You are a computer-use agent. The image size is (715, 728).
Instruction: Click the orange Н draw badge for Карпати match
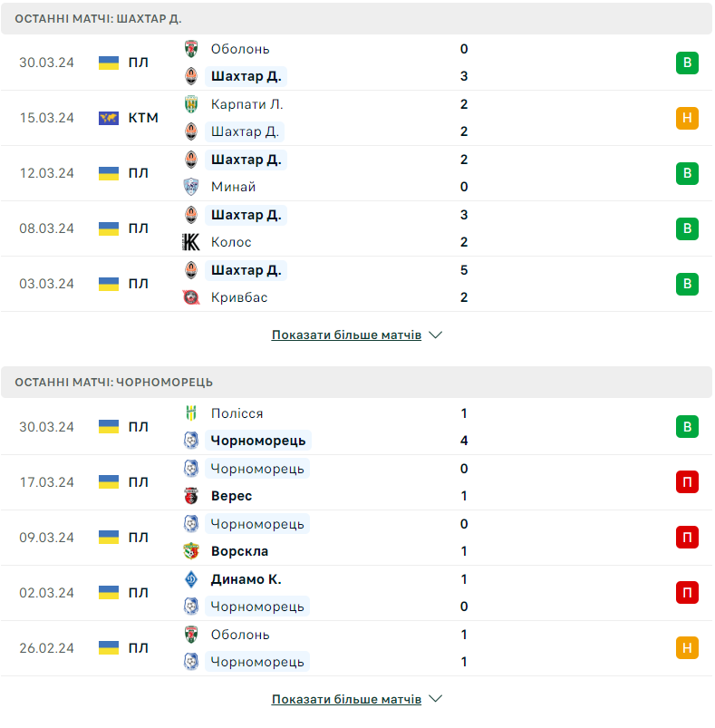(687, 118)
